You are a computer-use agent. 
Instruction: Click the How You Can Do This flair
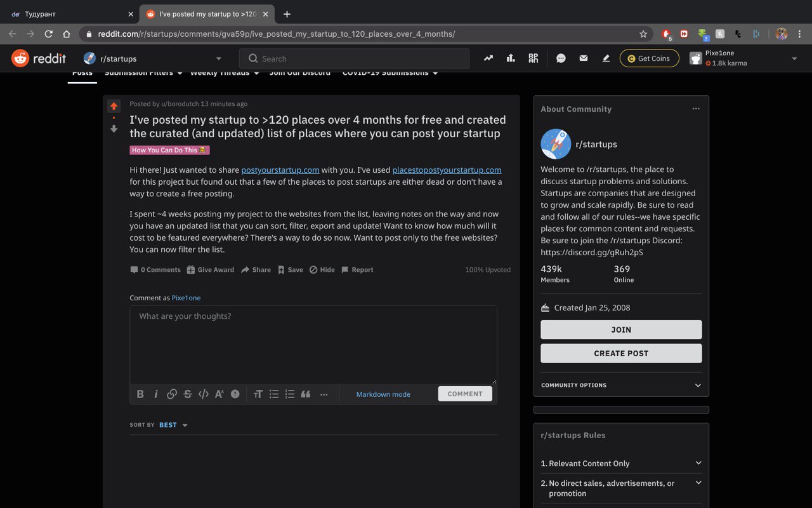[169, 150]
